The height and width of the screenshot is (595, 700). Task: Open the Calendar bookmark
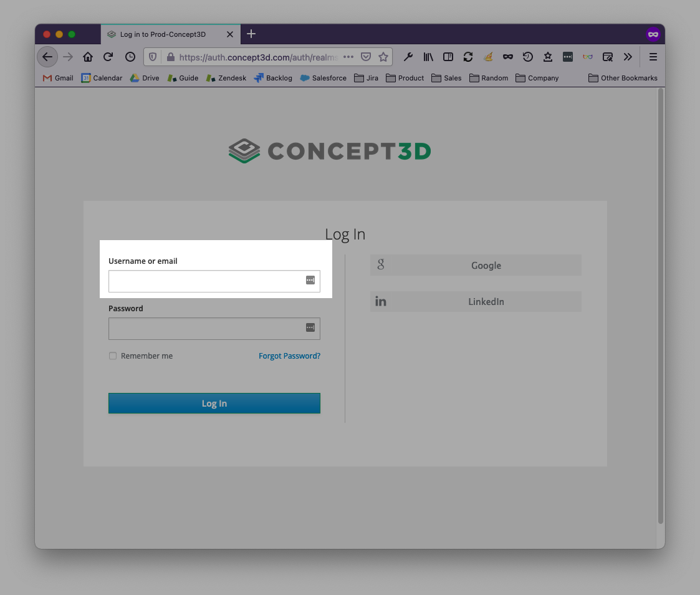pyautogui.click(x=102, y=78)
